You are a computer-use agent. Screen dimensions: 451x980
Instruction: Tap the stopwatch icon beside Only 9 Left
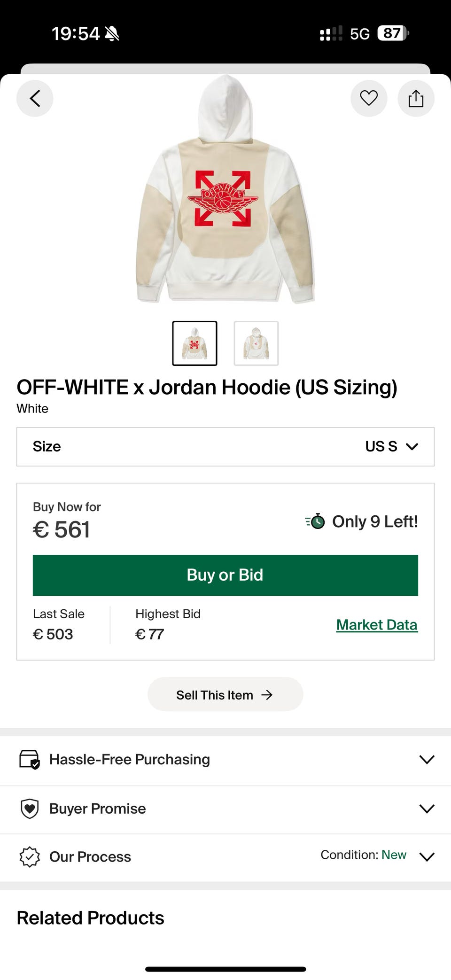[315, 521]
